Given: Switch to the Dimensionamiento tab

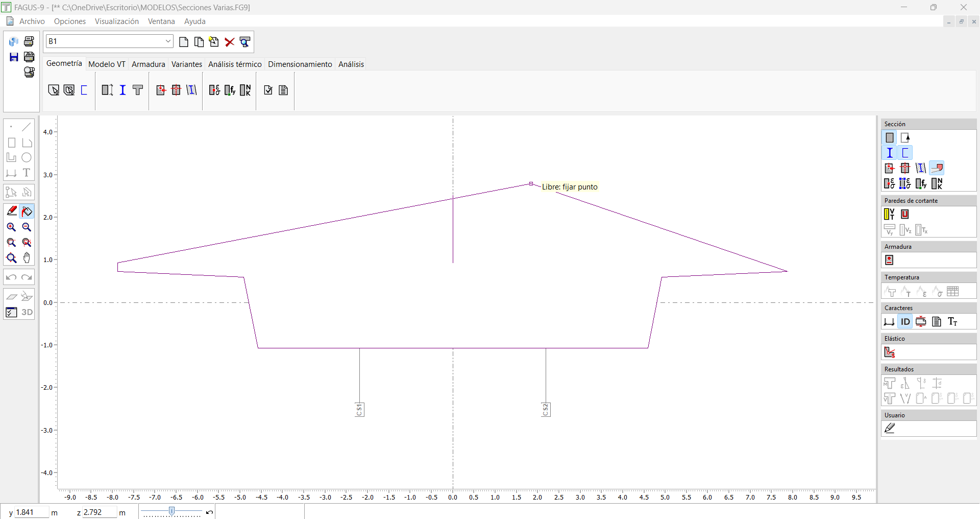Looking at the screenshot, I should tap(300, 64).
